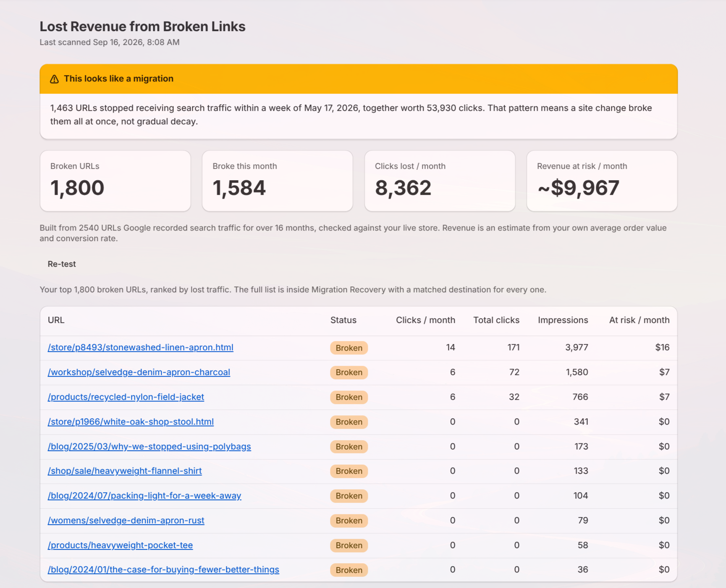726x588 pixels.
Task: Click the URL column header
Action: 56,320
